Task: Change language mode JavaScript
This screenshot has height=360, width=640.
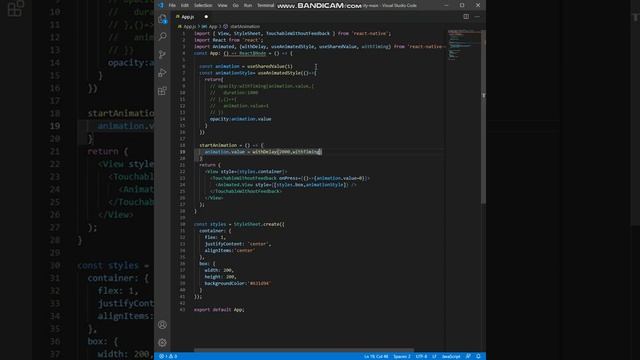Action: coord(451,356)
